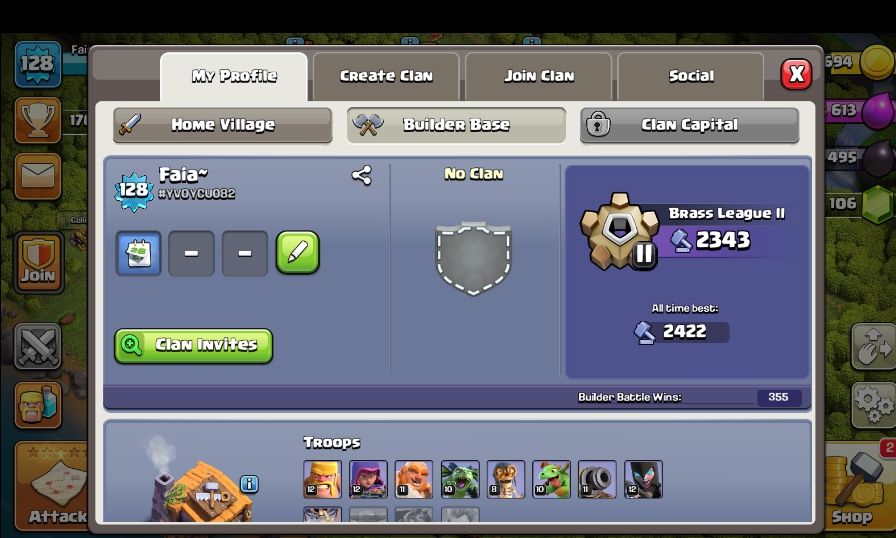Tap the share icon beside player name

click(362, 175)
